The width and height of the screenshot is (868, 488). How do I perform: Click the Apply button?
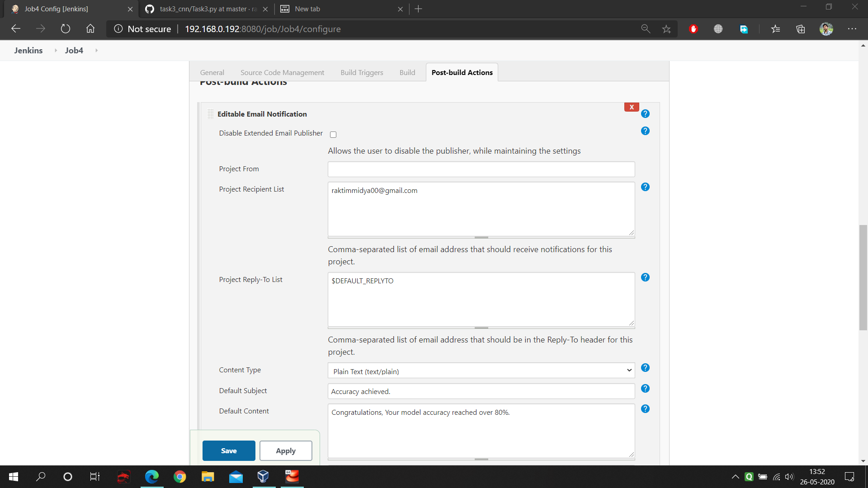[x=286, y=450]
